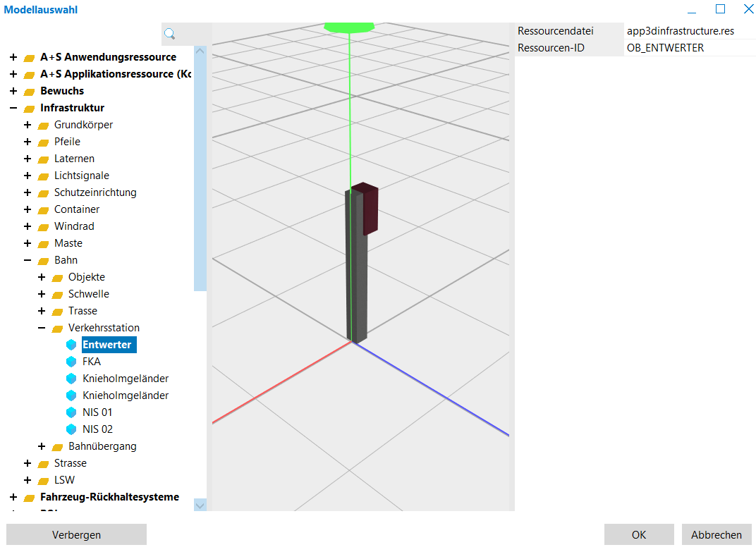Image resolution: width=756 pixels, height=552 pixels.
Task: Click the folder icon beside Laternen
Action: pyautogui.click(x=43, y=159)
